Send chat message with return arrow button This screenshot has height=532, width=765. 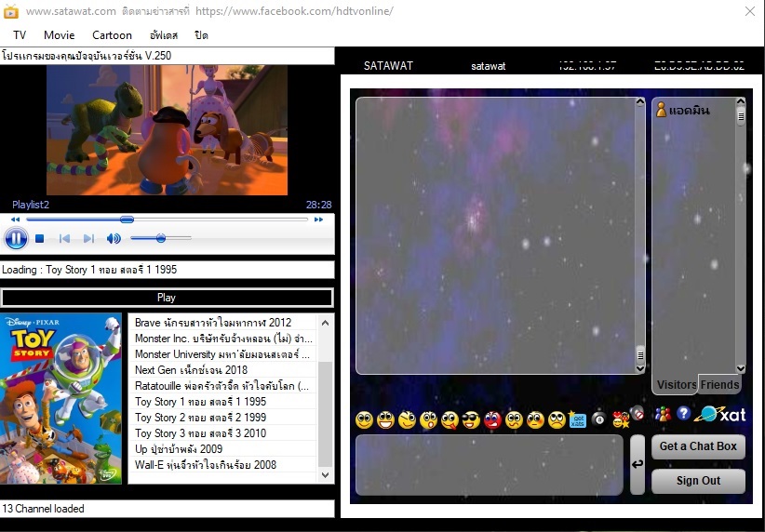tap(637, 464)
